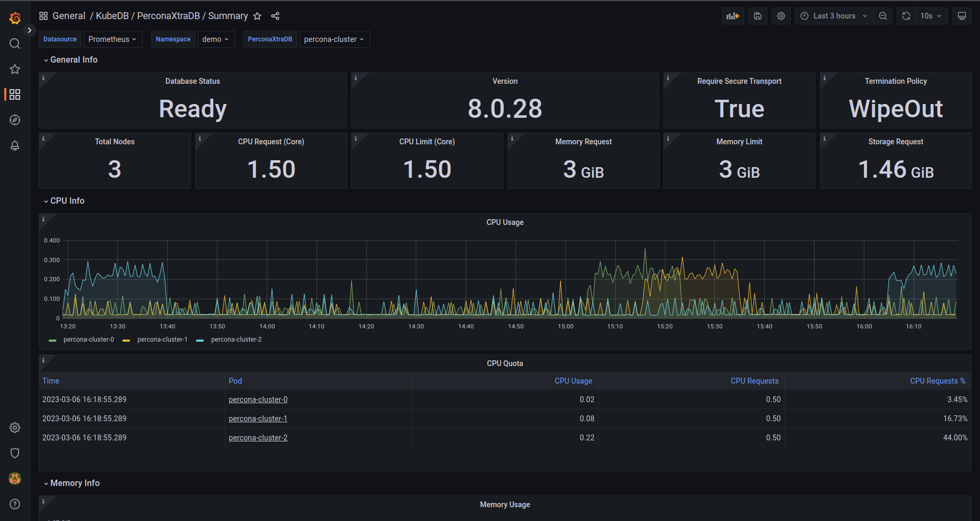Click the share dashboard icon next to the title

tap(275, 16)
